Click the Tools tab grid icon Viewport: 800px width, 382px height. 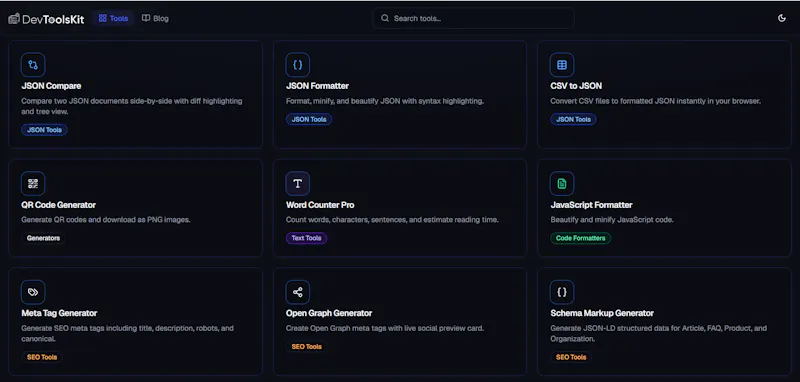[103, 18]
